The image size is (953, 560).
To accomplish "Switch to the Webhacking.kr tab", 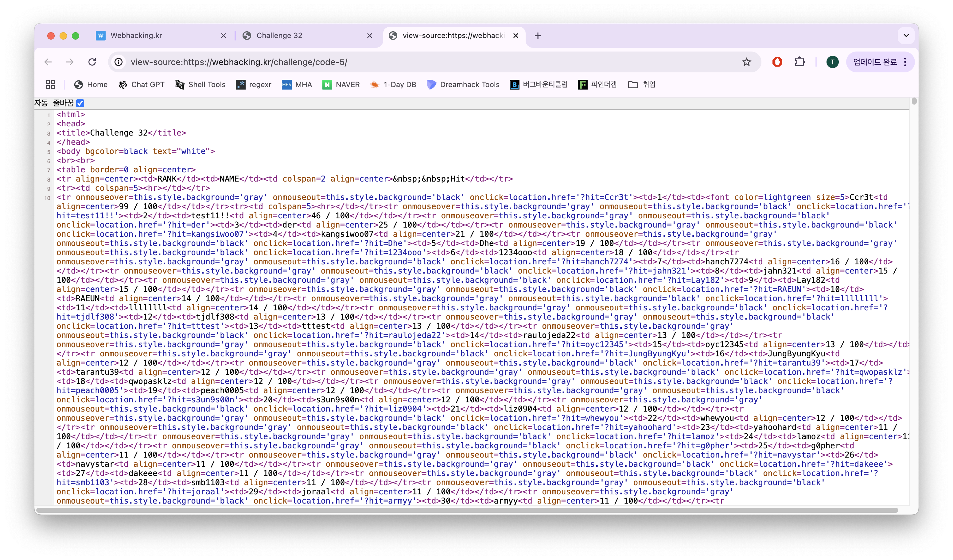I will point(136,36).
